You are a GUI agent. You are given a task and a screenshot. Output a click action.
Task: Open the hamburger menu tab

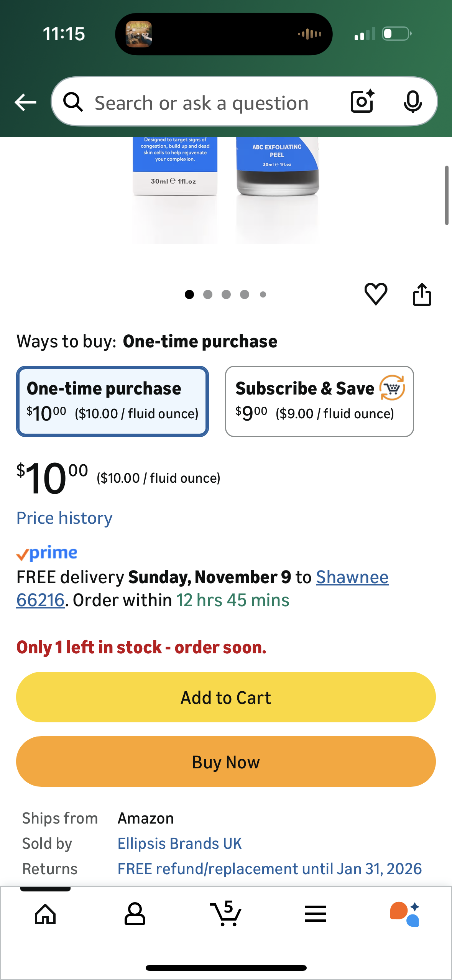click(316, 914)
